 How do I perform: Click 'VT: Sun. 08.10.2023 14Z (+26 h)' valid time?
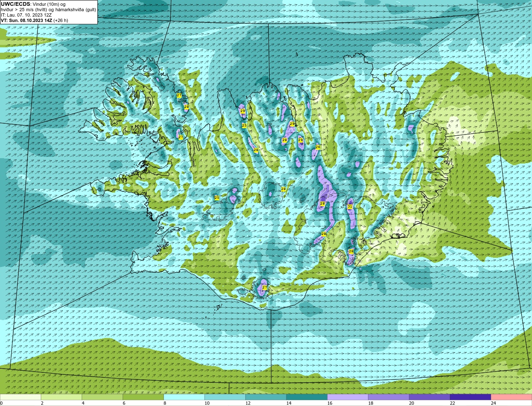click(34, 20)
